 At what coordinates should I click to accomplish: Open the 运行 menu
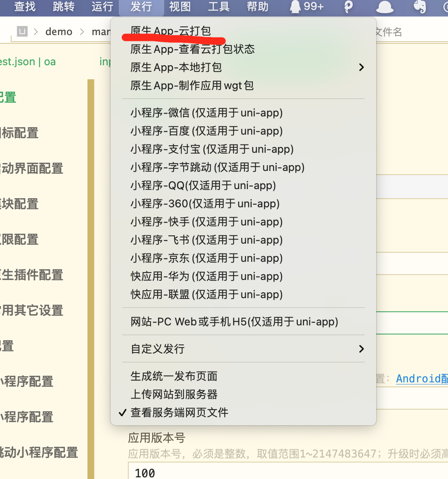102,7
